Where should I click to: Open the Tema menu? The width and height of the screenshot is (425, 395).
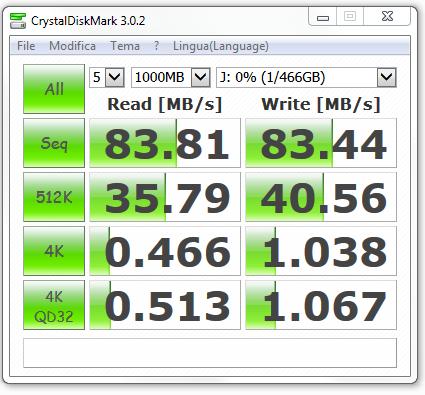(125, 46)
